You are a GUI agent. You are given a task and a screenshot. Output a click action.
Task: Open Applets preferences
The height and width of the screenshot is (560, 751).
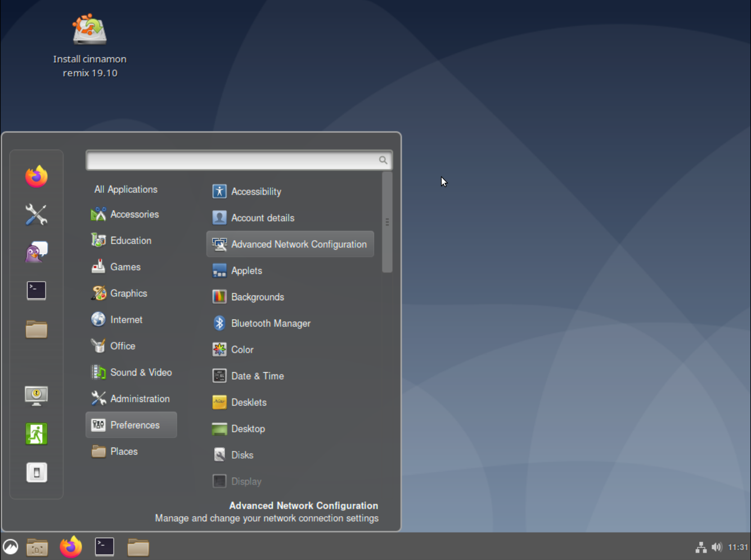(x=290, y=271)
